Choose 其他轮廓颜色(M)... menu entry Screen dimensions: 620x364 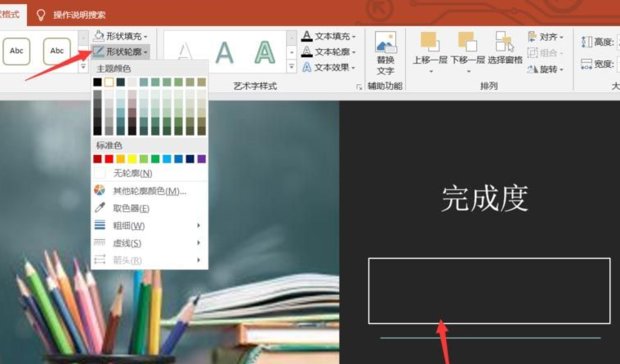click(149, 191)
